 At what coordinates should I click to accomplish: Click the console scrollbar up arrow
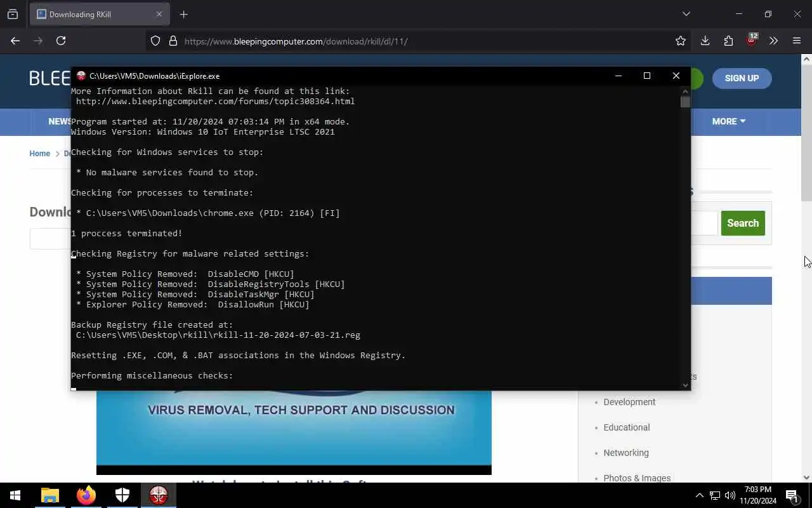(685, 91)
